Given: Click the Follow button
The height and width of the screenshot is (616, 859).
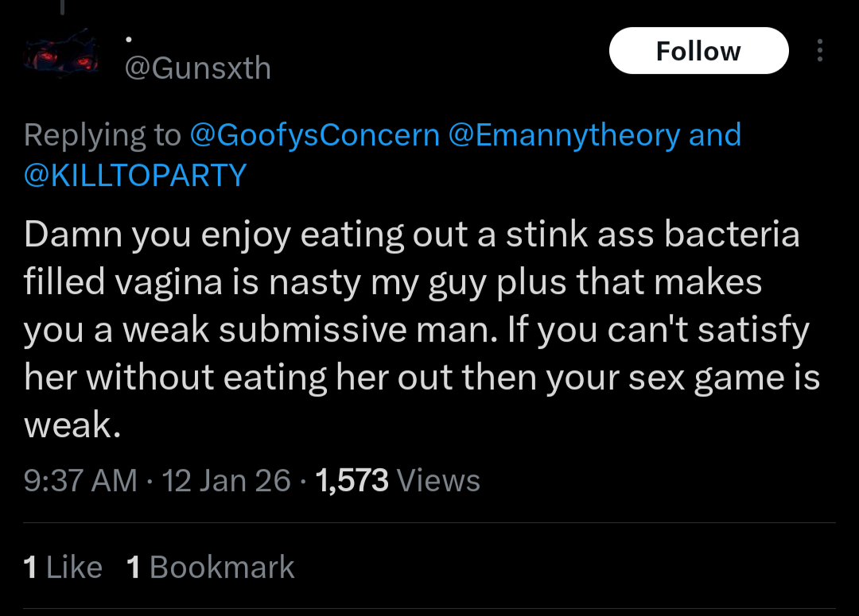Looking at the screenshot, I should (698, 51).
